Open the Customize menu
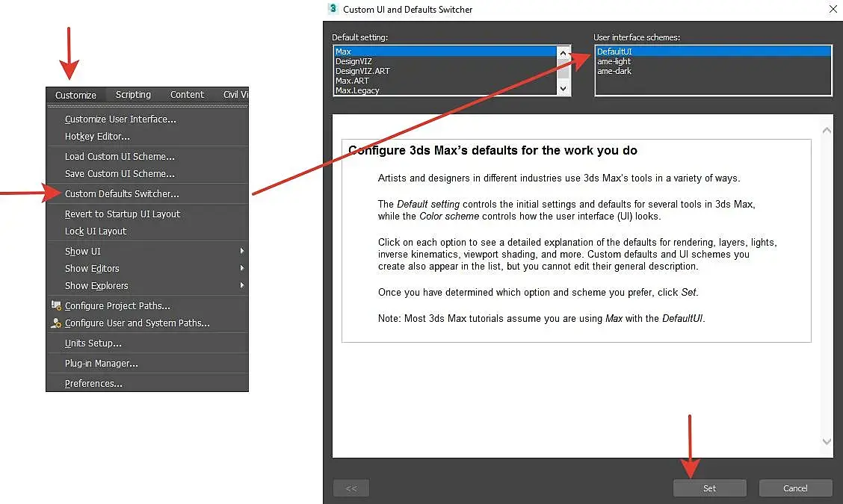 [75, 95]
